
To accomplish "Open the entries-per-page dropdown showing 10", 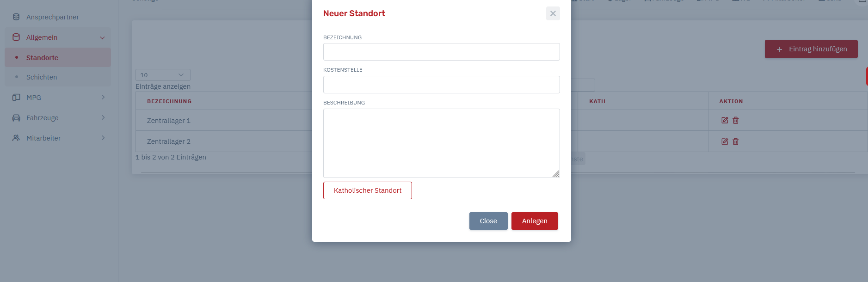I will coord(163,75).
